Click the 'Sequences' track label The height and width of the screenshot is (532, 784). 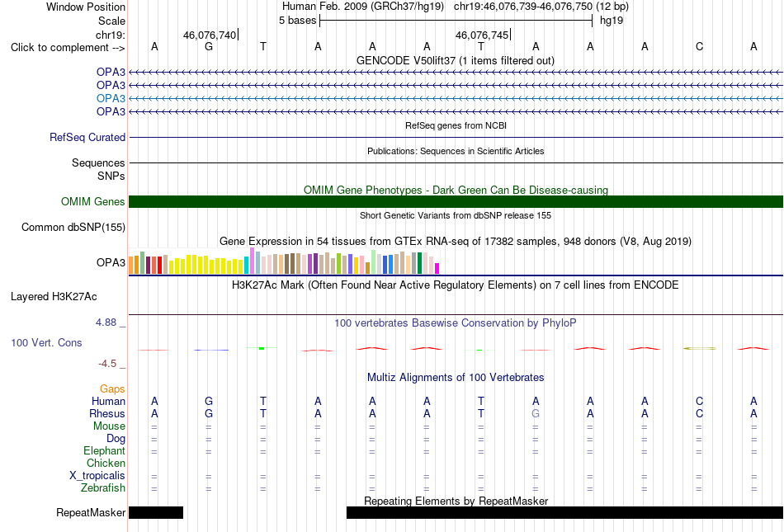tap(98, 162)
